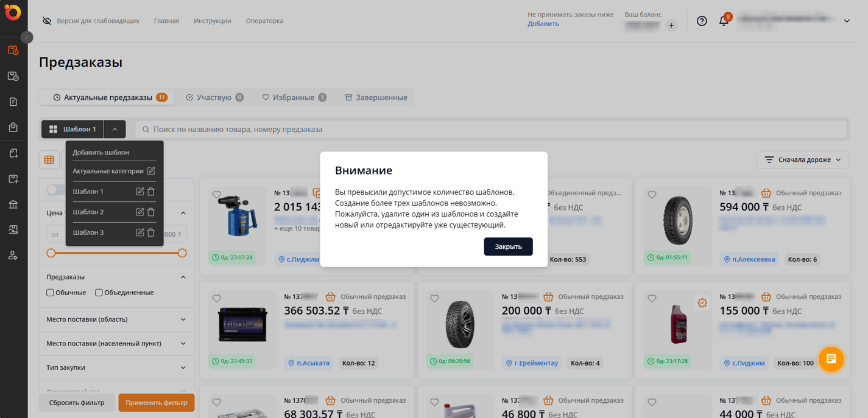Open the sidebar disk-with-plus icon

tap(13, 179)
